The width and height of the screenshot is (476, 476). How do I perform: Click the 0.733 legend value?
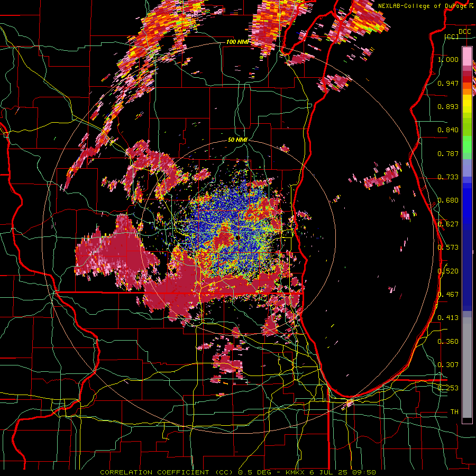tap(448, 177)
